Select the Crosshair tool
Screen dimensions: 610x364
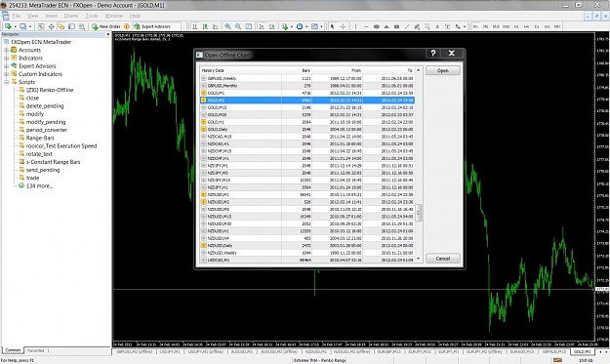(343, 26)
